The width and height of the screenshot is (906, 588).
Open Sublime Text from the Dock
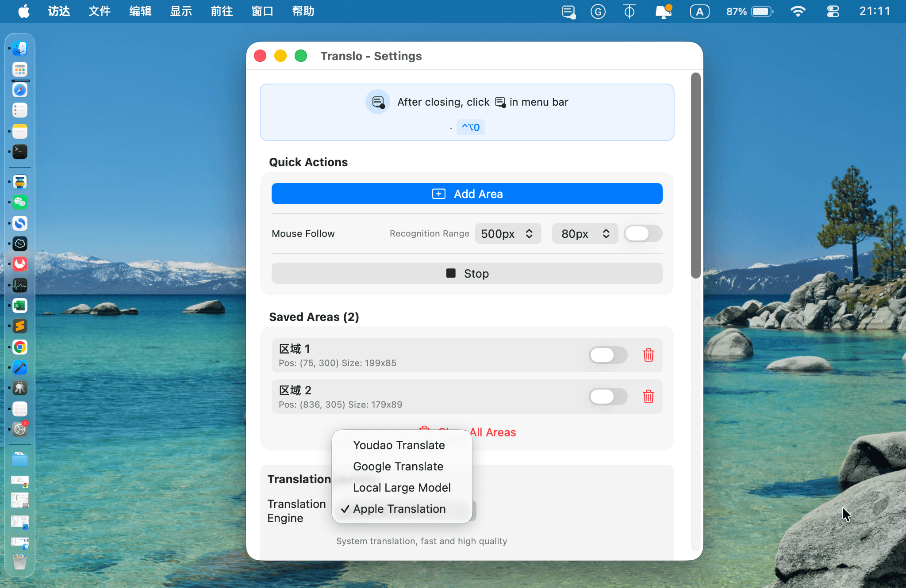coord(20,326)
